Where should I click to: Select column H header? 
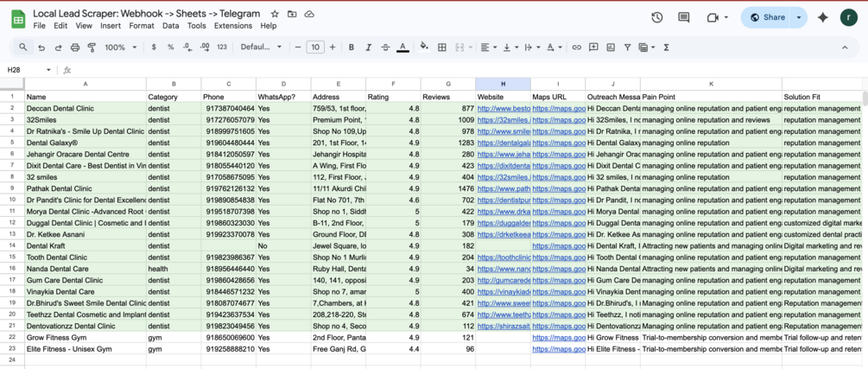[x=504, y=84]
